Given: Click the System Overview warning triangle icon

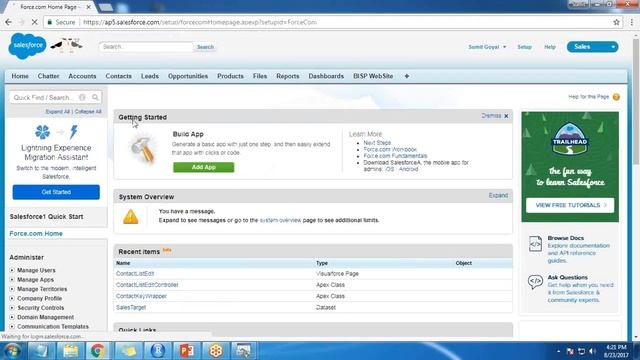Looking at the screenshot, I should pos(131,217).
